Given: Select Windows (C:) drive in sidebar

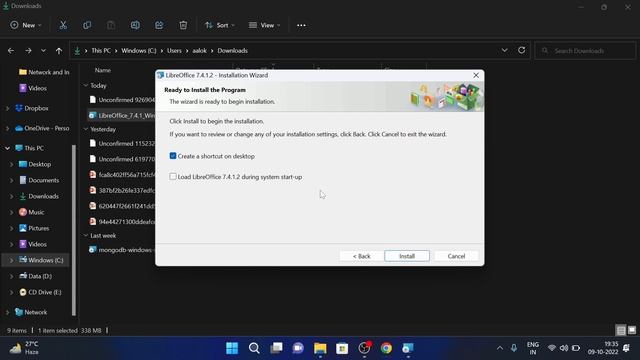Looking at the screenshot, I should 41,260.
